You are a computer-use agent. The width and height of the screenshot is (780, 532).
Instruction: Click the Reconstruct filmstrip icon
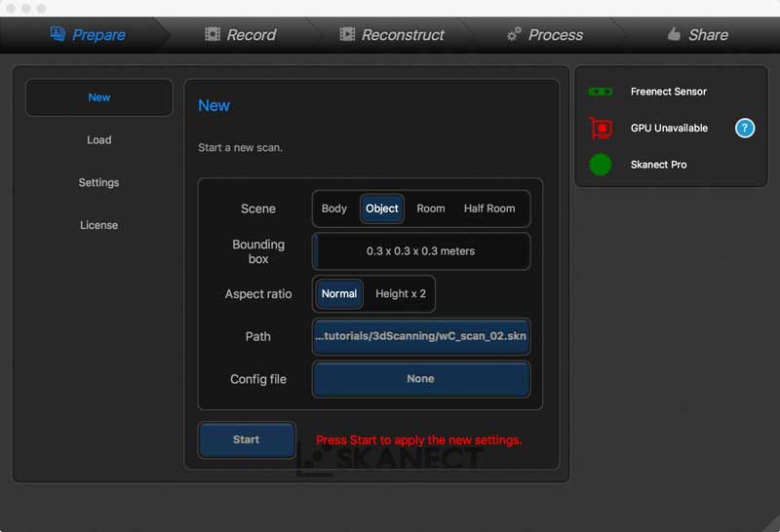tap(347, 34)
